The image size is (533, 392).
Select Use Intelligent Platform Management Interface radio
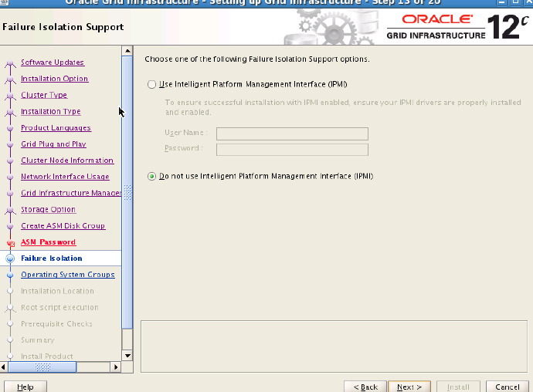click(x=151, y=84)
